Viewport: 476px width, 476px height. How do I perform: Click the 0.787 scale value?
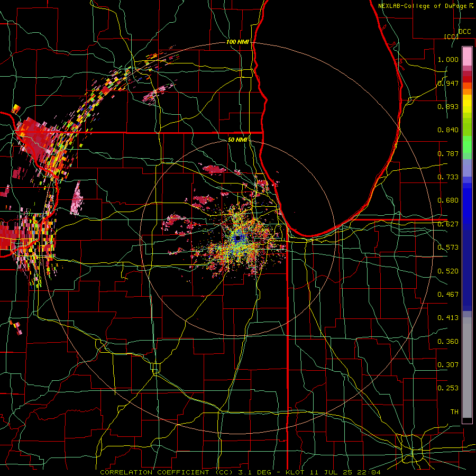[x=448, y=153]
